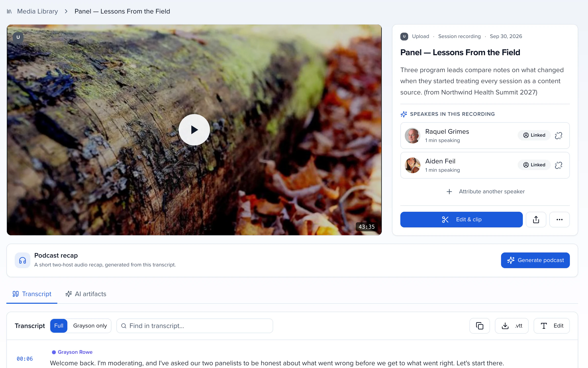Click the share/export icon button
This screenshot has width=588, height=368.
[536, 220]
